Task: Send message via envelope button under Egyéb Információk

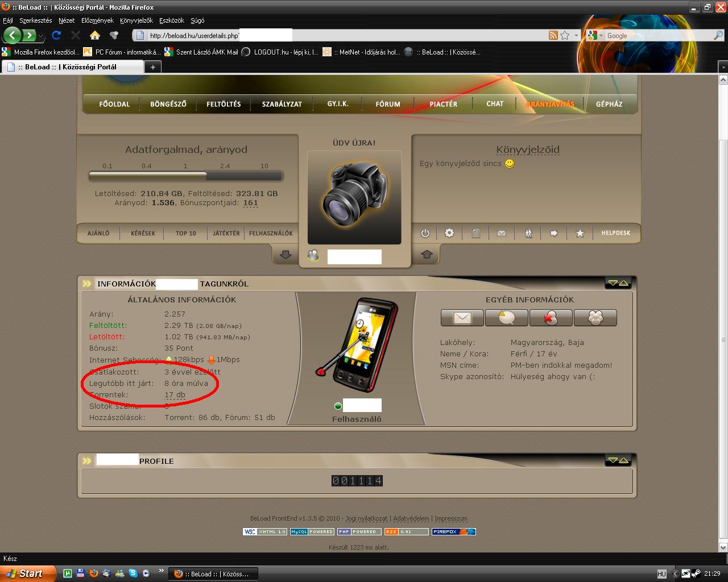Action: [x=462, y=318]
